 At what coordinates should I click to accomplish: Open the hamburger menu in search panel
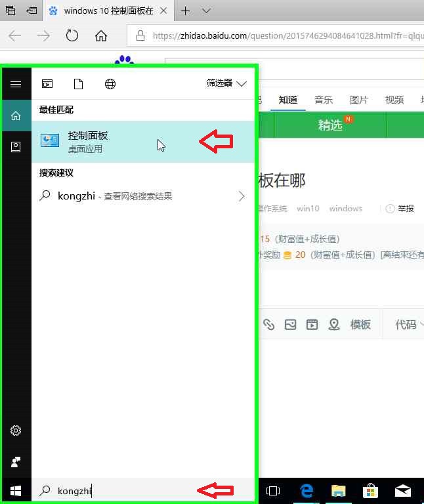click(16, 84)
